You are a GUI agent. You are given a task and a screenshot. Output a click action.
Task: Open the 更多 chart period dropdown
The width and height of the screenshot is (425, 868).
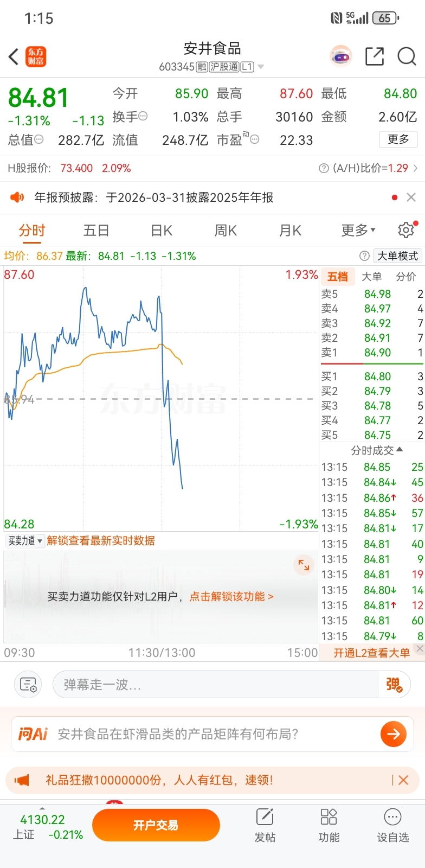coord(358,231)
